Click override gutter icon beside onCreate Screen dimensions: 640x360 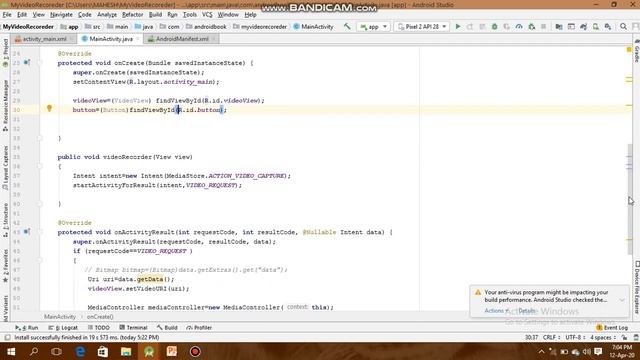(27, 62)
